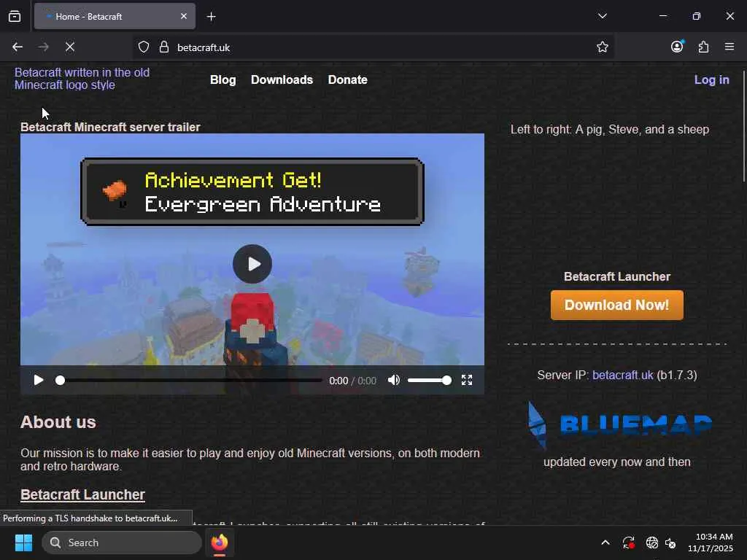
Task: Click 'updated every now and then' text
Action: pos(617,462)
